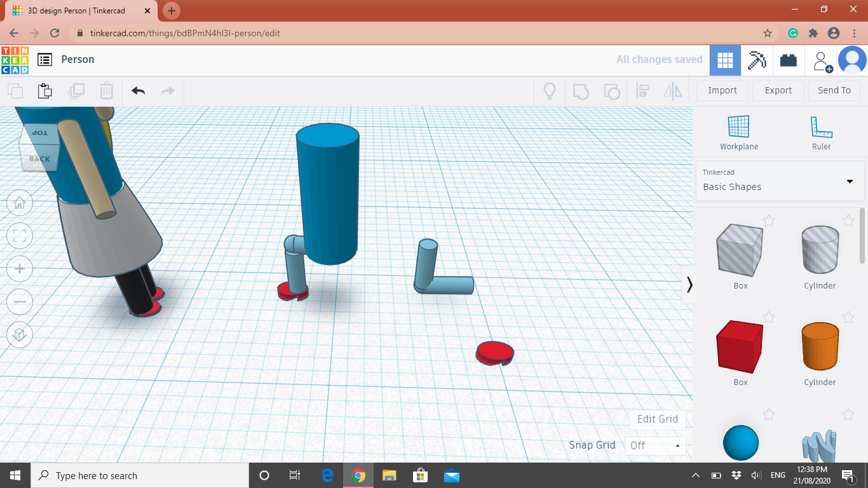Click Fit all in view icon
Viewport: 868px width, 488px height.
click(20, 236)
